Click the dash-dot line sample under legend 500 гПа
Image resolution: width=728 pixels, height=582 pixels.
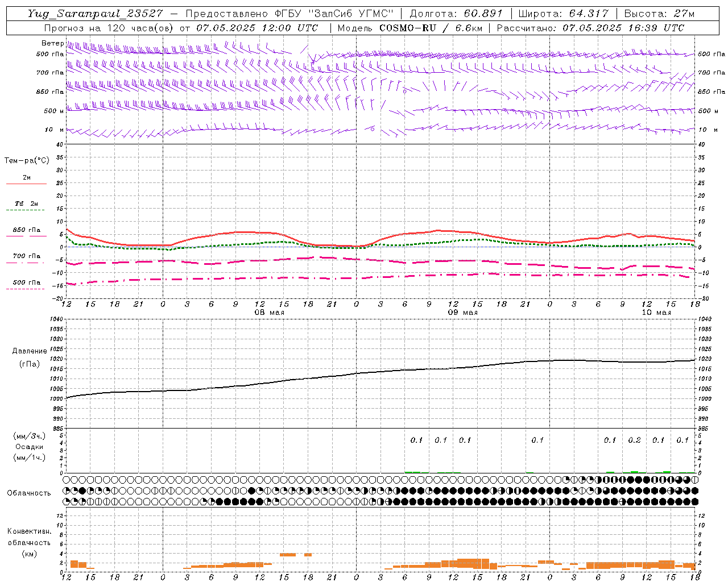coord(25,289)
